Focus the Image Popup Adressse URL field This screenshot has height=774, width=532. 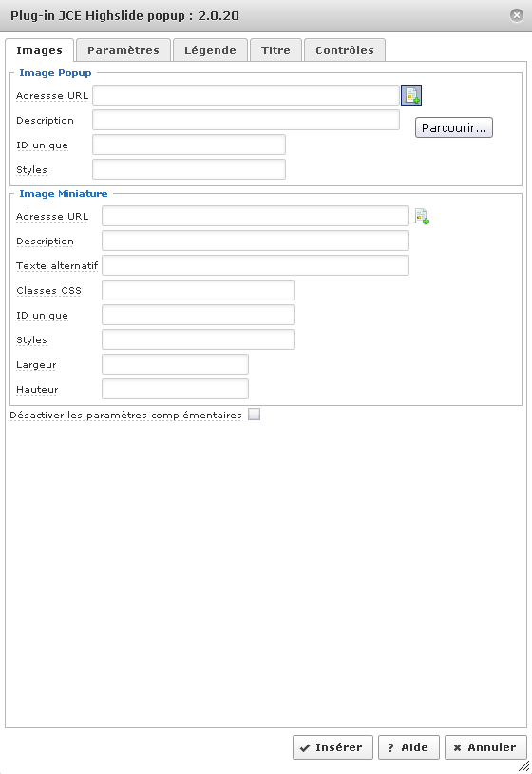point(246,95)
